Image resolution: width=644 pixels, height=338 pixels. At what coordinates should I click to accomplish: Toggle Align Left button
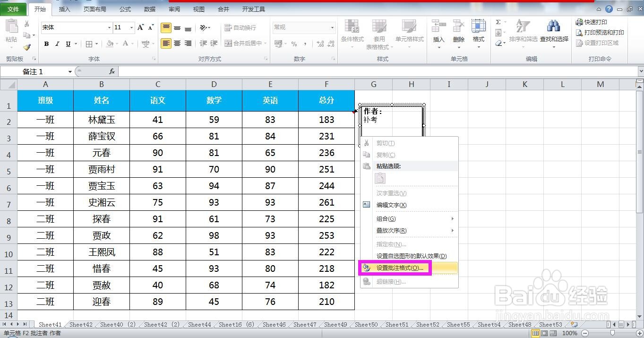click(x=166, y=43)
